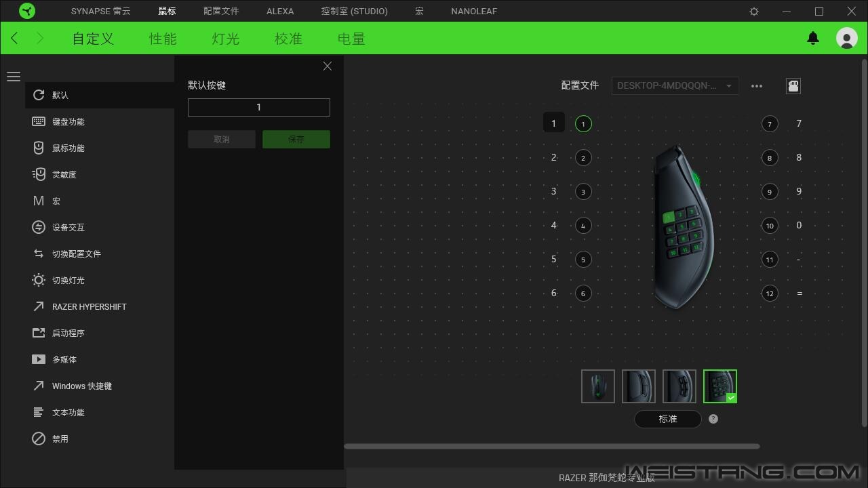868x488 pixels.
Task: Open the settings gear in the title bar
Action: (754, 12)
